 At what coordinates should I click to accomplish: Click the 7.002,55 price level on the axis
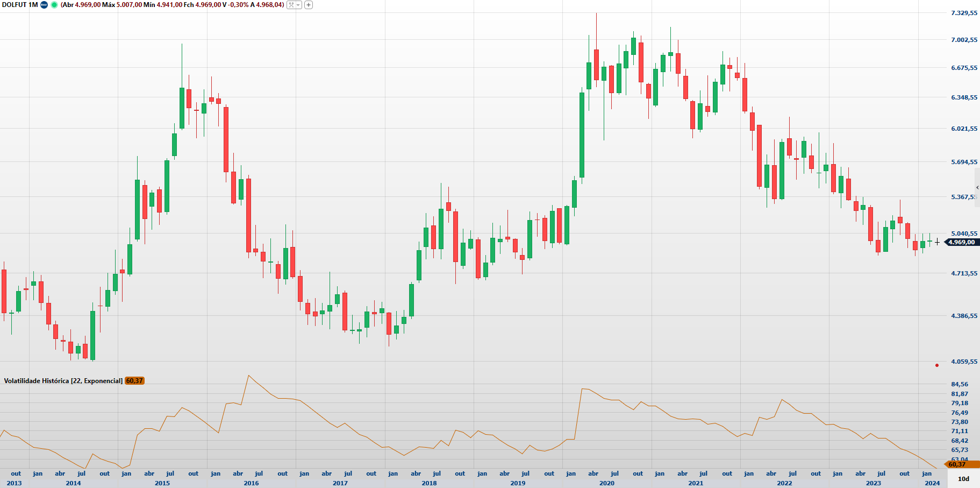pos(964,40)
